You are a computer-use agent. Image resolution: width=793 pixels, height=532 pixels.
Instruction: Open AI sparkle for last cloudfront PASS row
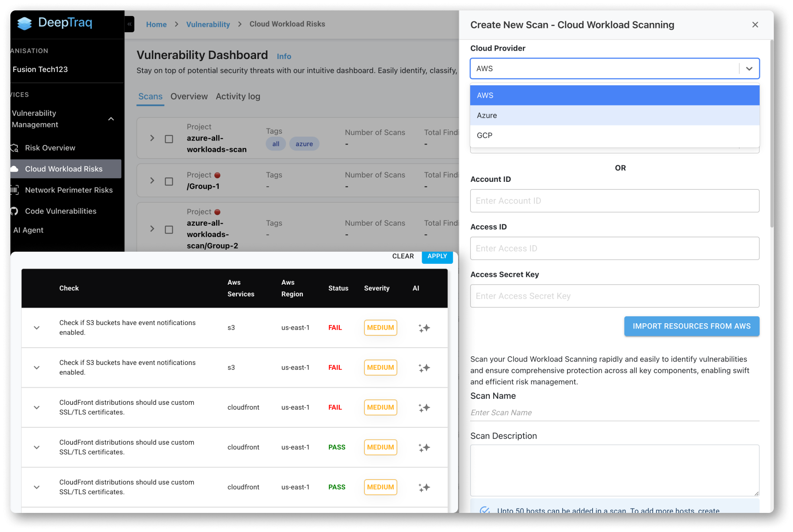pyautogui.click(x=424, y=488)
